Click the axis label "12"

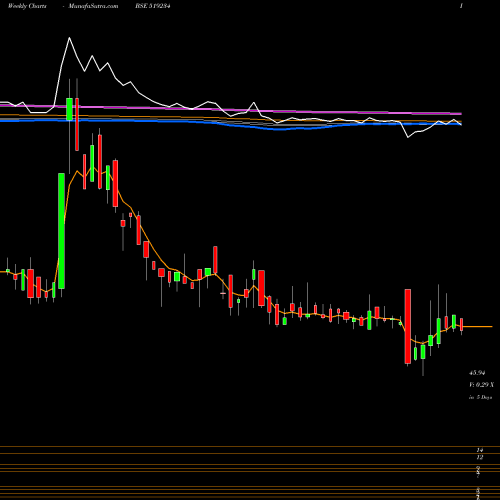480,457
